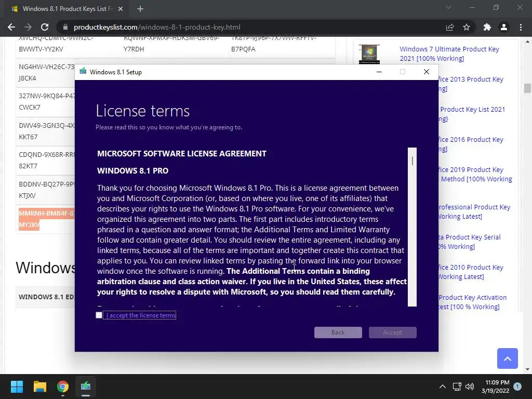The height and width of the screenshot is (399, 532).
Task: Click the license agreement scrollbar thumb
Action: click(x=412, y=161)
